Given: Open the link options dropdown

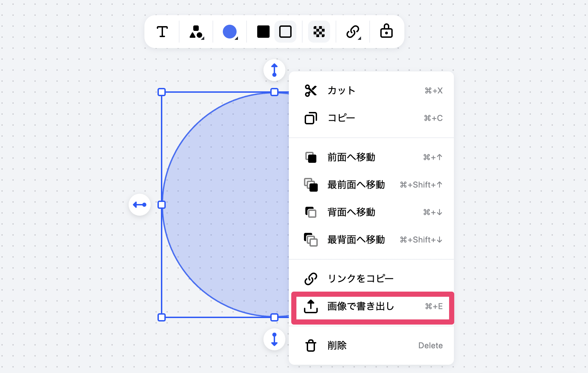Looking at the screenshot, I should (x=353, y=32).
